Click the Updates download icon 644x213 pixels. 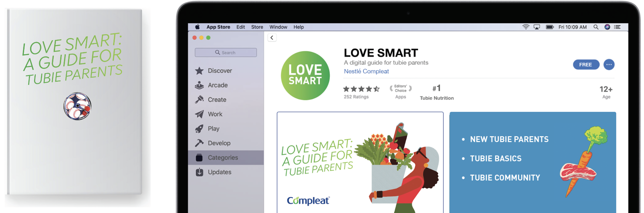point(199,172)
